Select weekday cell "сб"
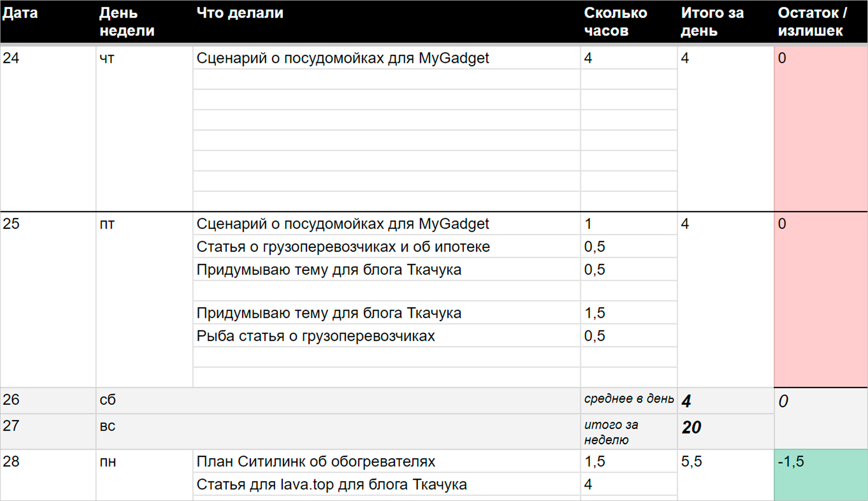This screenshot has height=501, width=868. point(338,401)
